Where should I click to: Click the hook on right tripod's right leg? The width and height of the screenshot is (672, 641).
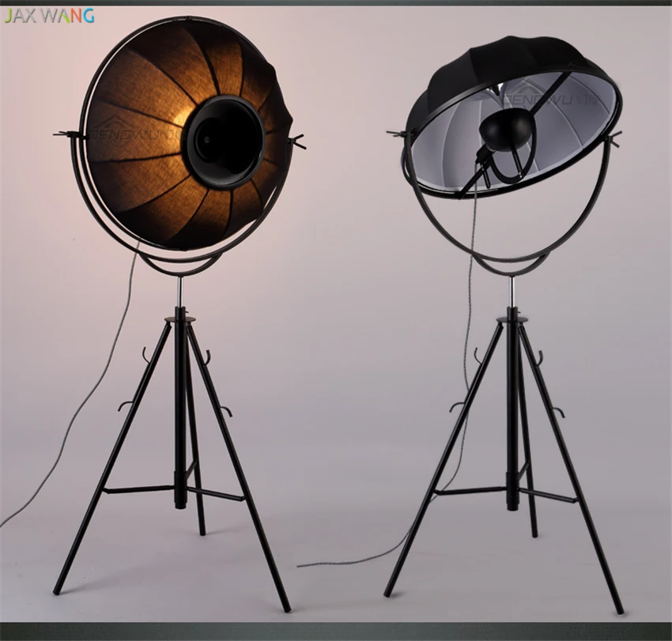click(558, 412)
